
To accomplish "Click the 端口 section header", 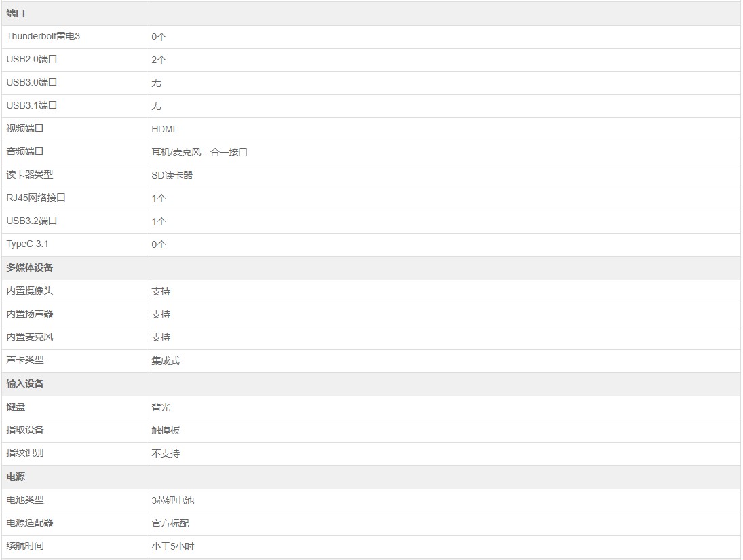I will [16, 14].
